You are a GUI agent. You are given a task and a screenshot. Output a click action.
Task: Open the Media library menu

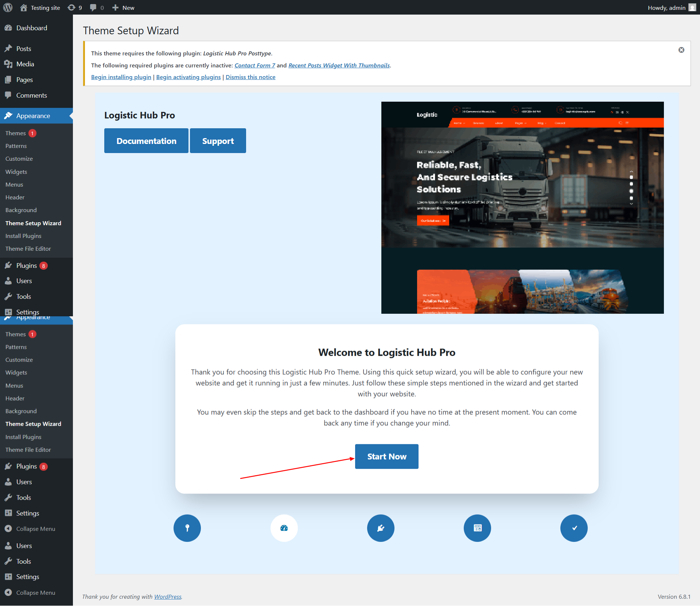[25, 64]
